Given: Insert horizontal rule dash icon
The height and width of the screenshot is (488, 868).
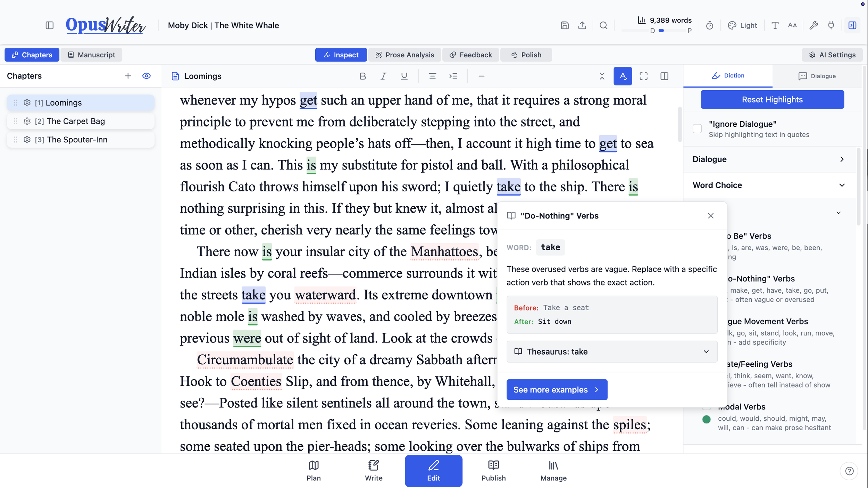Looking at the screenshot, I should point(481,76).
